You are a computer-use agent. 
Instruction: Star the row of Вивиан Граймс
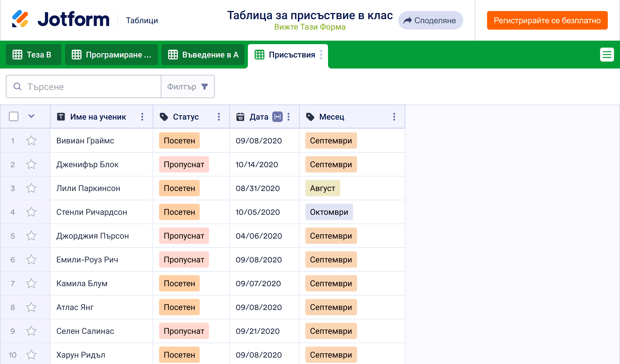point(31,141)
